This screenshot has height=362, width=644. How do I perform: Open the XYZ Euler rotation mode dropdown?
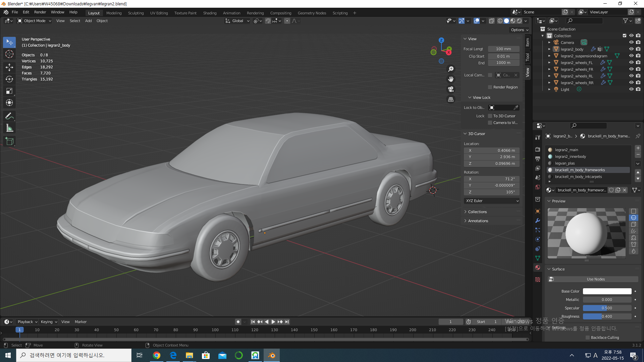(x=492, y=201)
